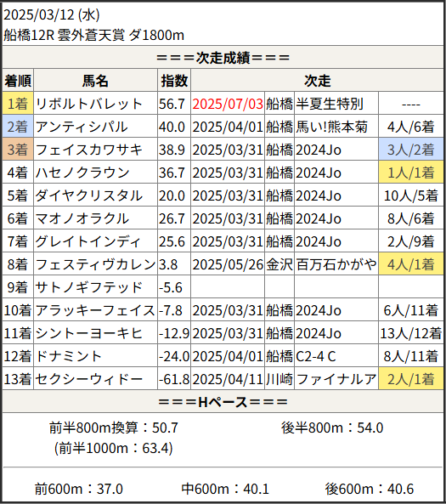Click the 次走 column header

(317, 81)
